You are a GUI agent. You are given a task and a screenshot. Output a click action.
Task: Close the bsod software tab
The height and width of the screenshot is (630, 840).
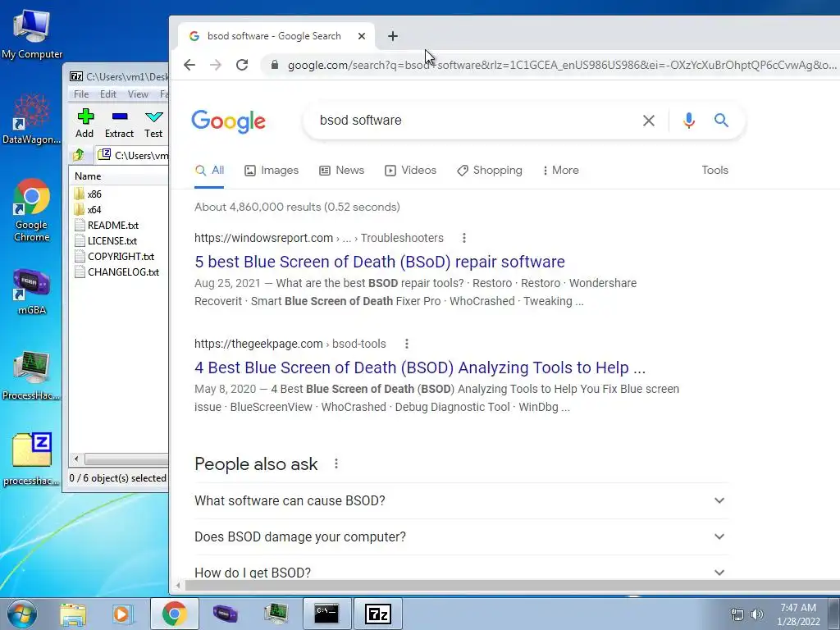point(362,36)
